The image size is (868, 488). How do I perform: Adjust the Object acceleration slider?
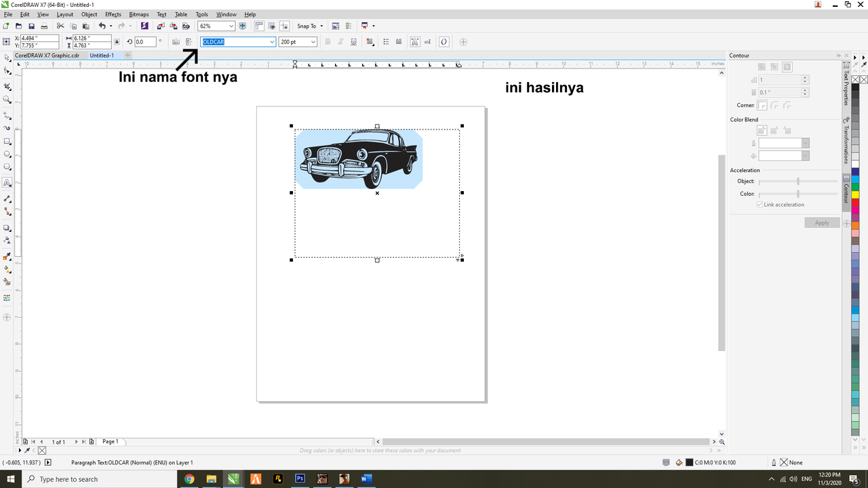[798, 181]
